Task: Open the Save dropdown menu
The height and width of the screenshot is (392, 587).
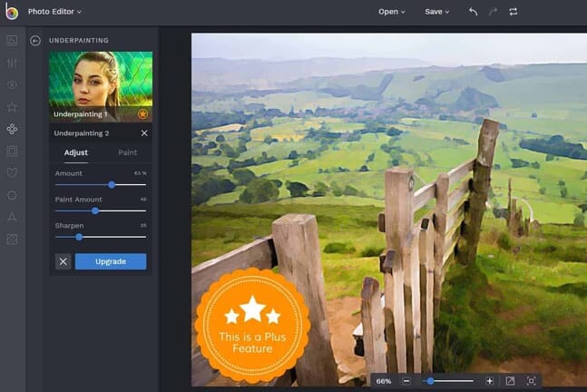Action: click(x=437, y=12)
